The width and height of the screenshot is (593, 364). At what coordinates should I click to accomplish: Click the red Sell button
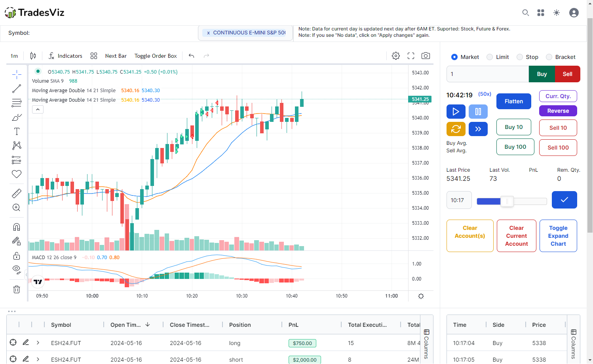[568, 74]
